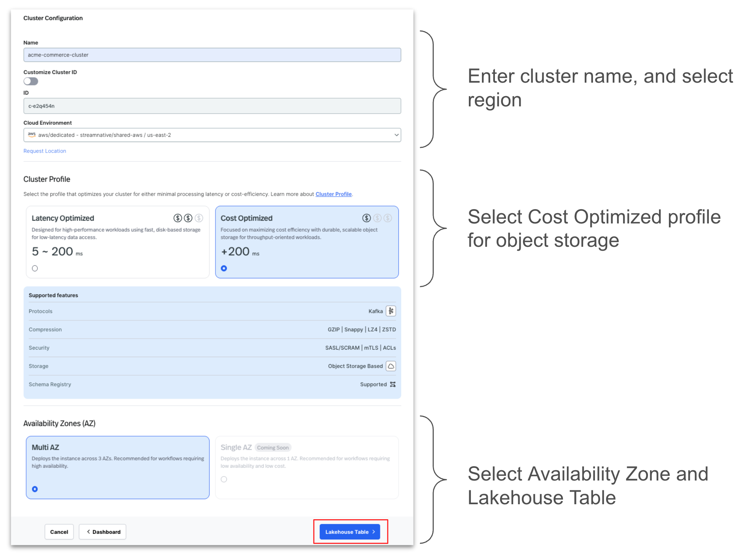Click the Cancel button
The width and height of the screenshot is (744, 560).
click(59, 532)
